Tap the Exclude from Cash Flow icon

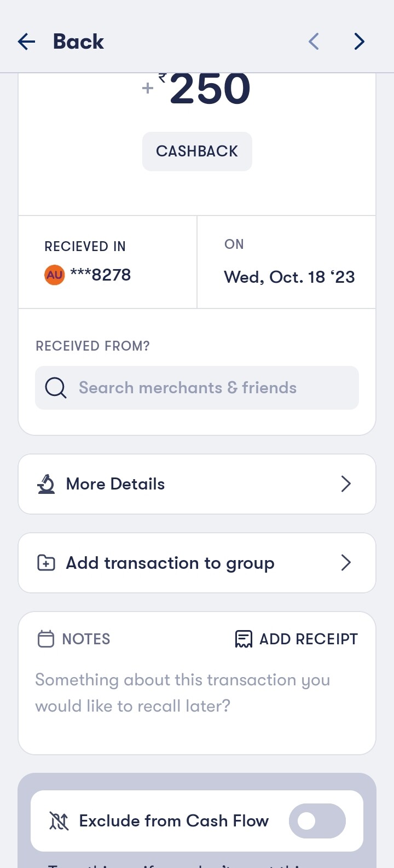point(59,821)
